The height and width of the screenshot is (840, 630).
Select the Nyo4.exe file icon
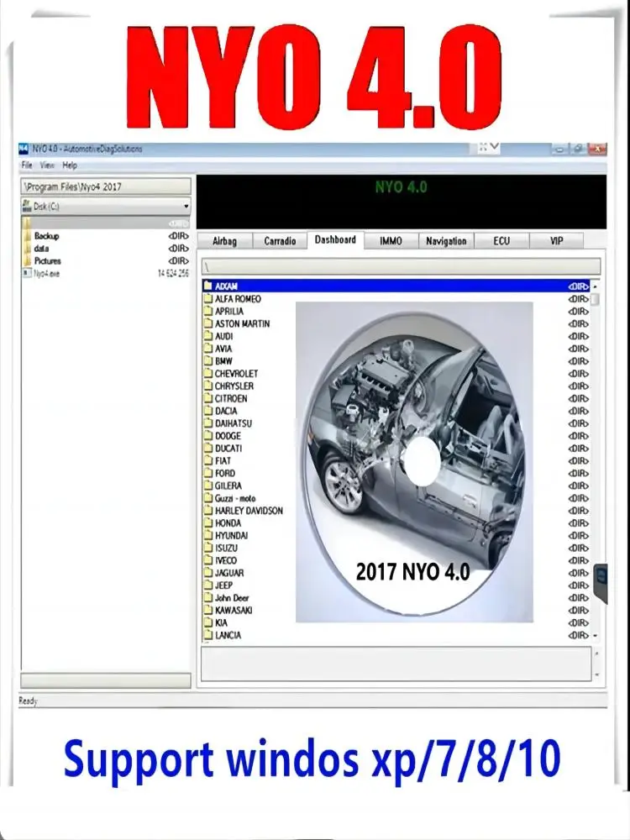coord(27,273)
